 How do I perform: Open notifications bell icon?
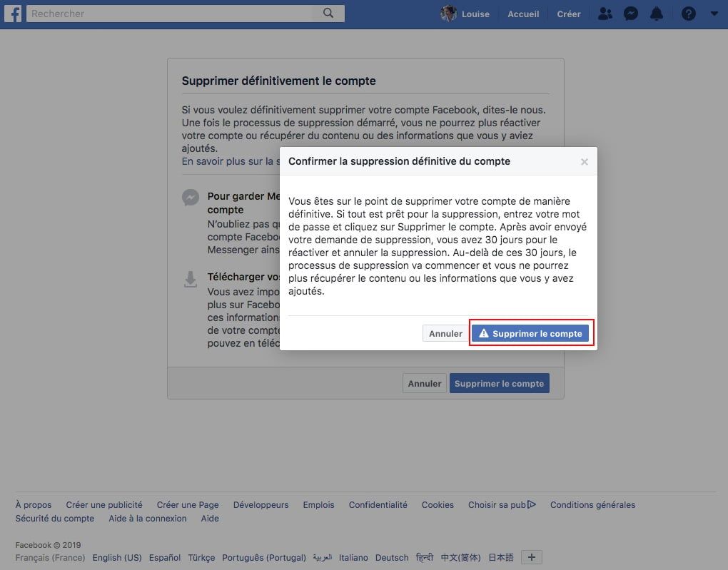click(657, 14)
